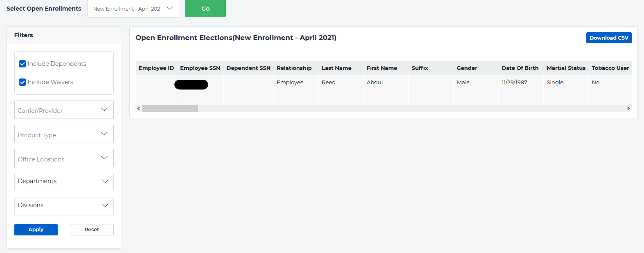Click the Tobacco User column header
Image resolution: width=644 pixels, height=253 pixels.
(610, 68)
